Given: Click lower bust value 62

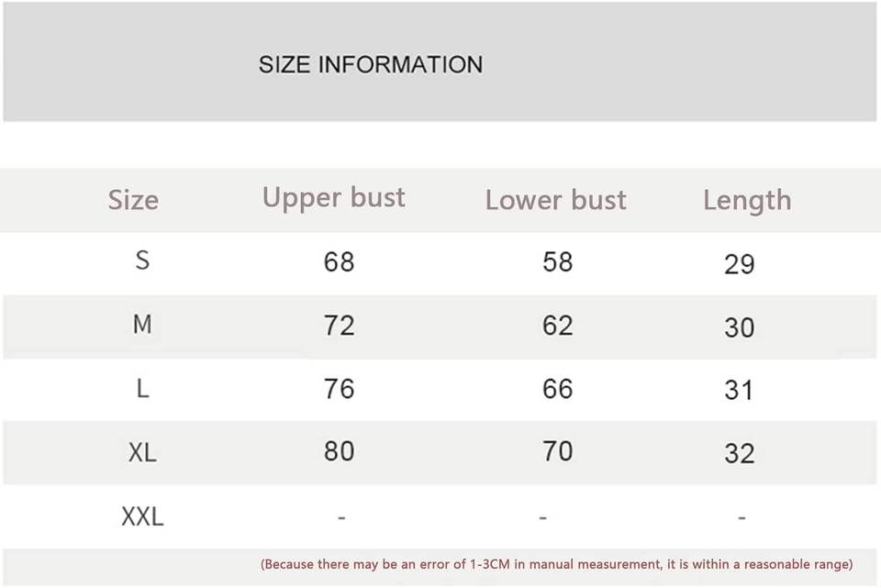Looking at the screenshot, I should [x=557, y=326].
